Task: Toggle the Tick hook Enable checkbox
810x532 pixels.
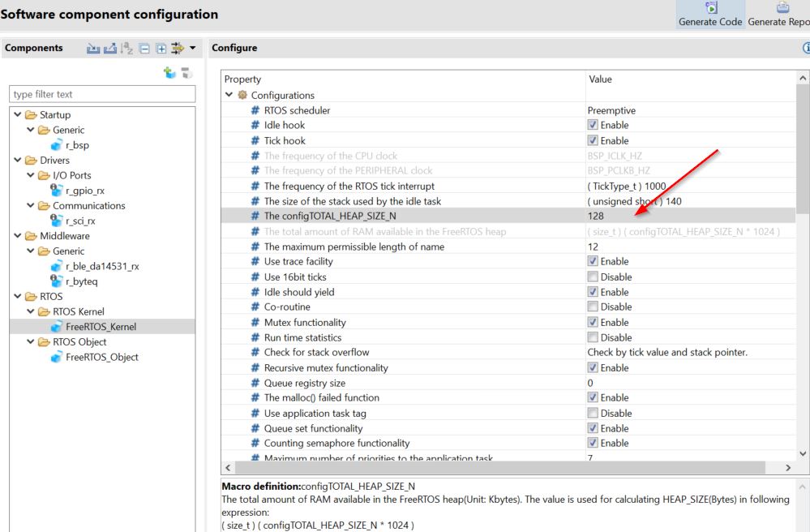Action: point(593,140)
